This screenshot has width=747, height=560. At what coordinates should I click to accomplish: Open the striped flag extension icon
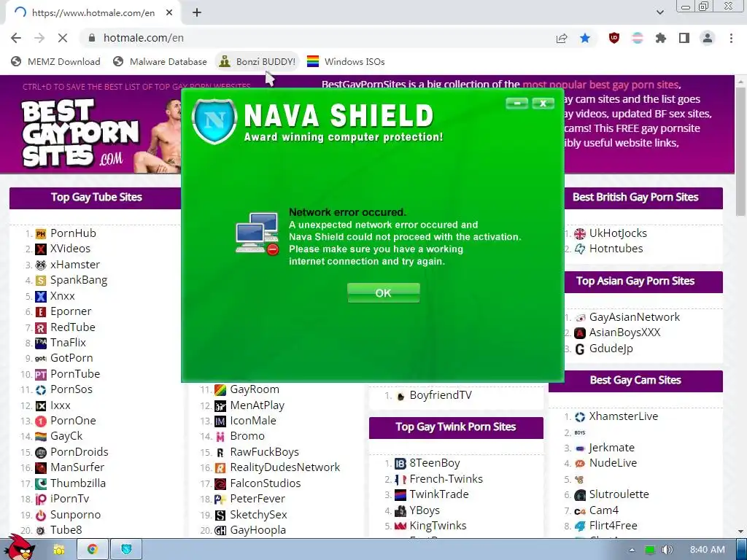(638, 38)
